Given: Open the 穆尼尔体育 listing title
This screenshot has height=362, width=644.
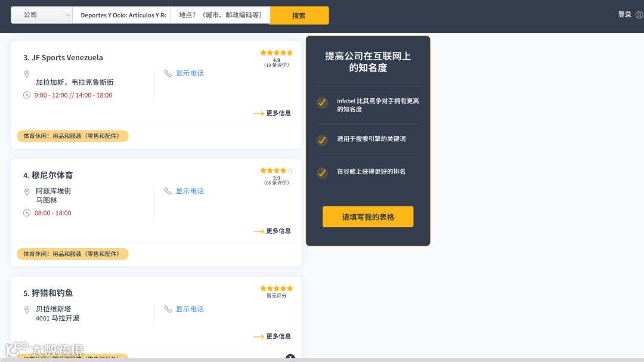Looking at the screenshot, I should click(48, 175).
